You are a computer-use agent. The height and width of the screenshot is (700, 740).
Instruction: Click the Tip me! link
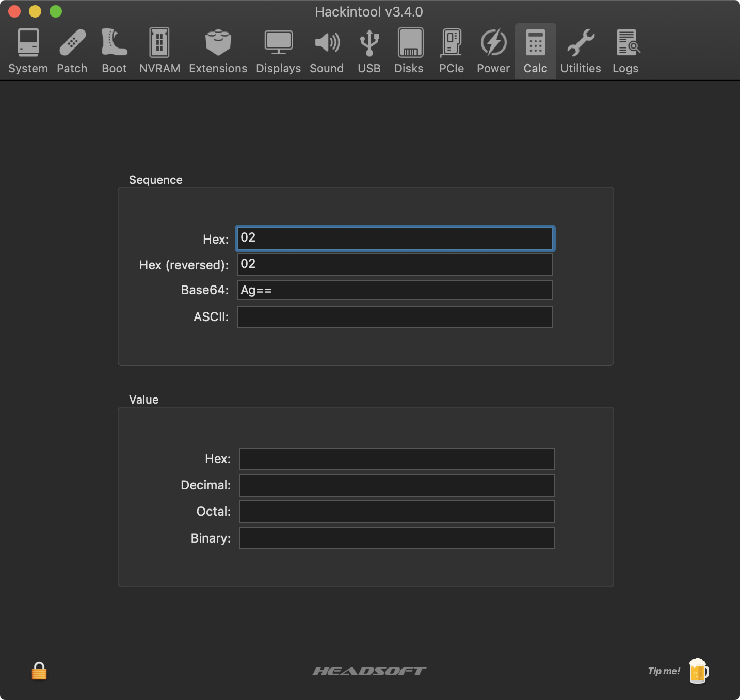(664, 671)
